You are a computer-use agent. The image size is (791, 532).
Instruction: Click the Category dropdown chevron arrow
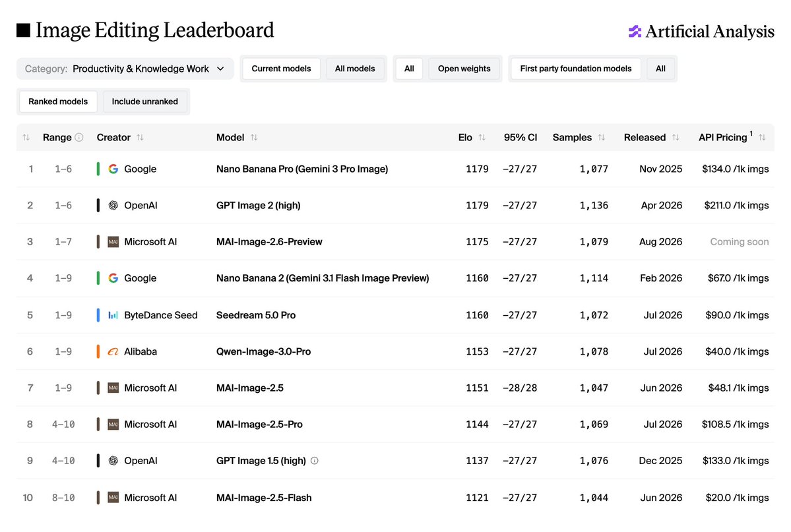click(x=220, y=69)
